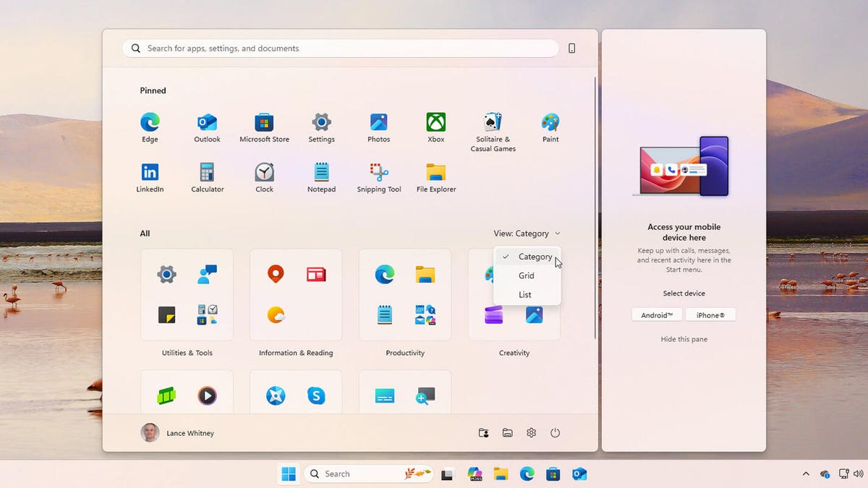Click the Start menu scrollbar

pyautogui.click(x=595, y=208)
